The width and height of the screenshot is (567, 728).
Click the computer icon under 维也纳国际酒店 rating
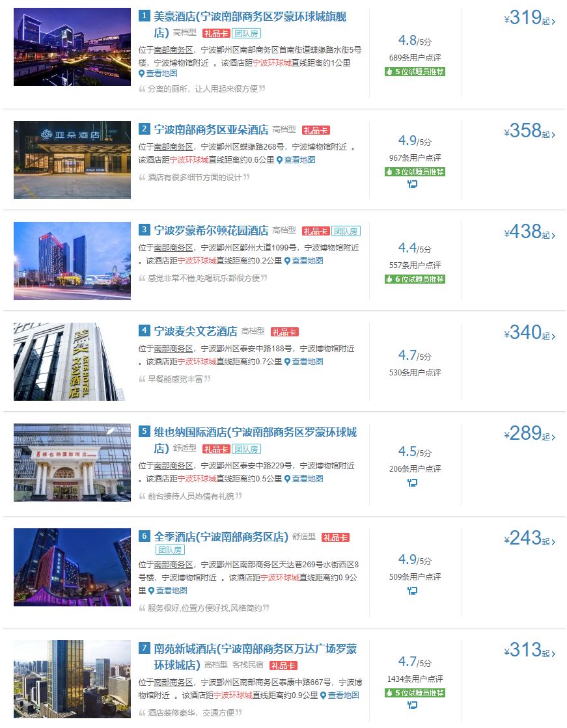point(412,482)
